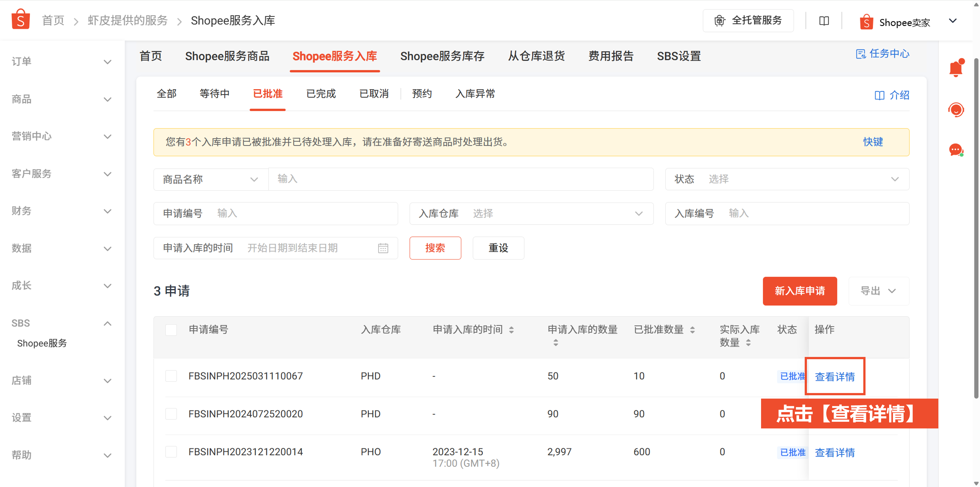Screen dimensions: 980x487
Task: Select the 等待中 status tab
Action: [214, 94]
